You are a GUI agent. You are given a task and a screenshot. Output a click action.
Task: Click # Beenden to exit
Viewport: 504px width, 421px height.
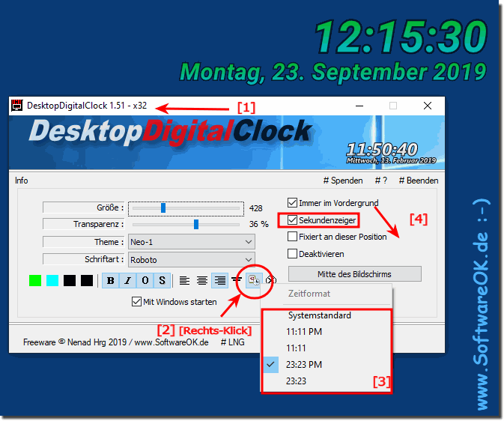pyautogui.click(x=419, y=181)
